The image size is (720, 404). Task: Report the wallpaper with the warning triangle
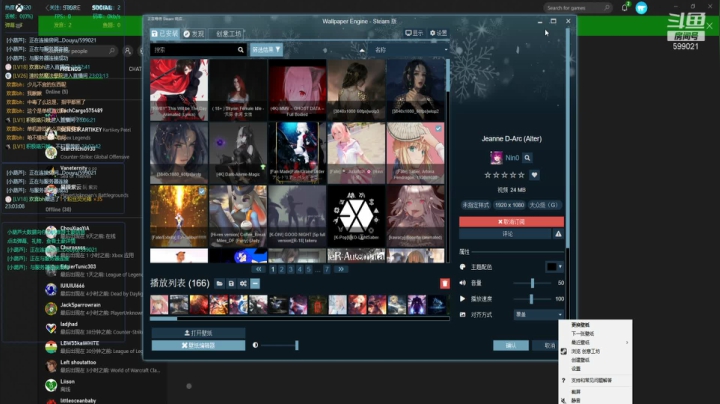(558, 234)
